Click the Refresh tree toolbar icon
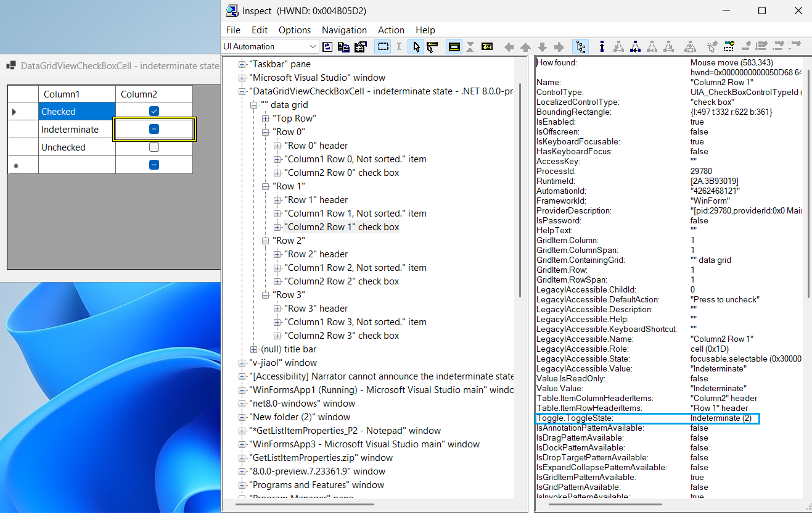This screenshot has width=812, height=514. (x=327, y=46)
